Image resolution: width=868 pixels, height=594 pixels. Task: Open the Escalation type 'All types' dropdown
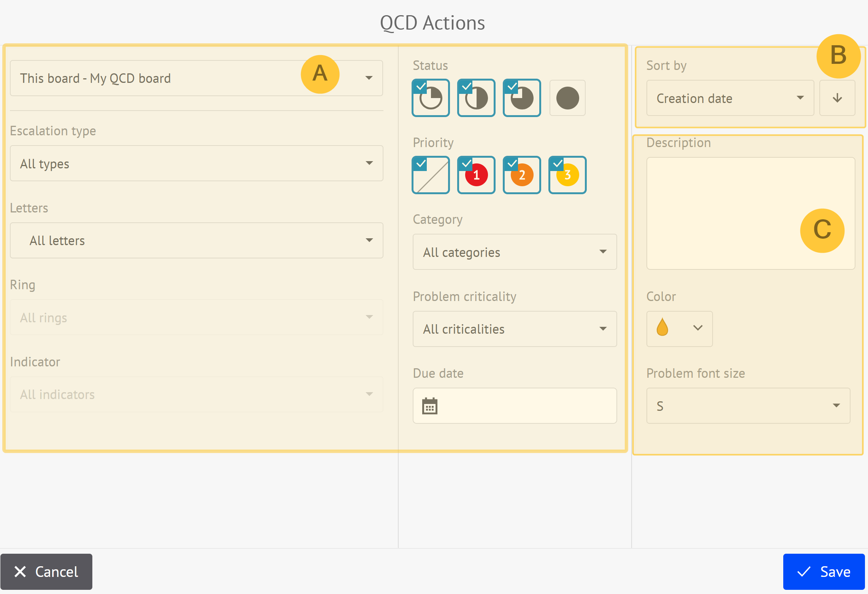coord(196,163)
